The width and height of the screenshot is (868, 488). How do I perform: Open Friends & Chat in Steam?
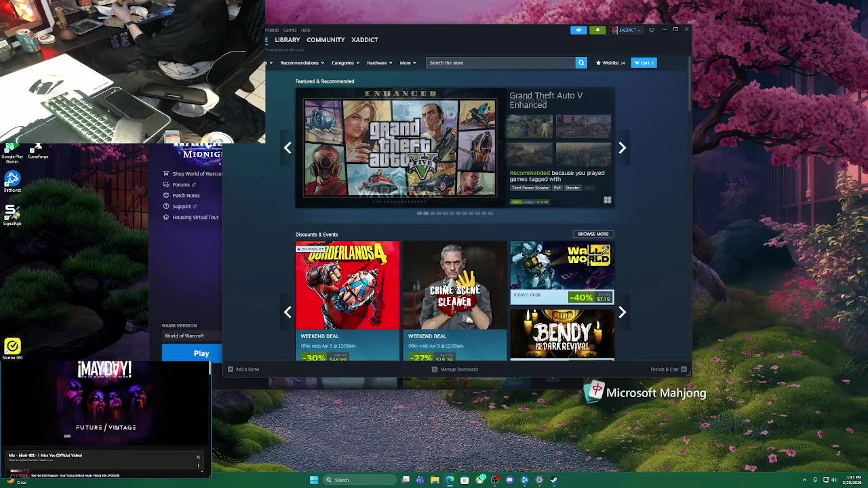(669, 369)
